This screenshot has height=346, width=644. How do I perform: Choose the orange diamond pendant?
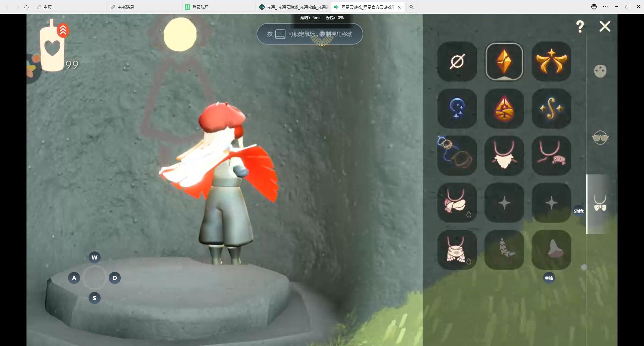pyautogui.click(x=504, y=61)
